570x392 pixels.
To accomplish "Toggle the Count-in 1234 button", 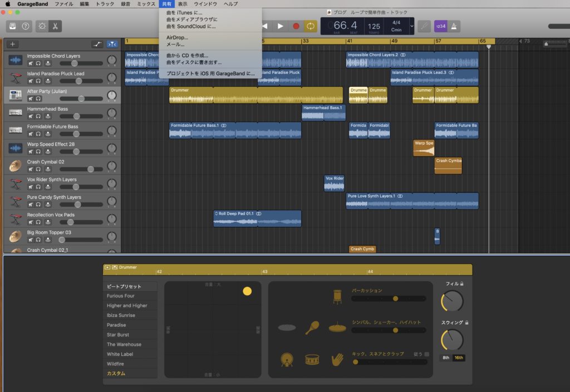I will 441,26.
